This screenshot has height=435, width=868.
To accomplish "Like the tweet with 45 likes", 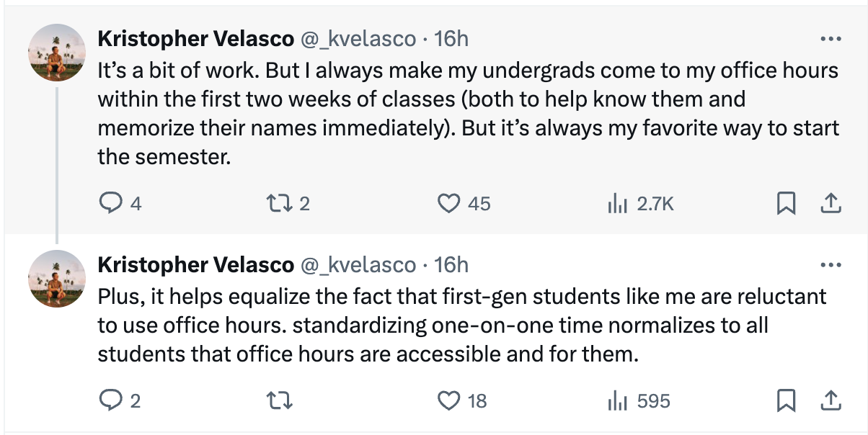I will click(x=448, y=205).
